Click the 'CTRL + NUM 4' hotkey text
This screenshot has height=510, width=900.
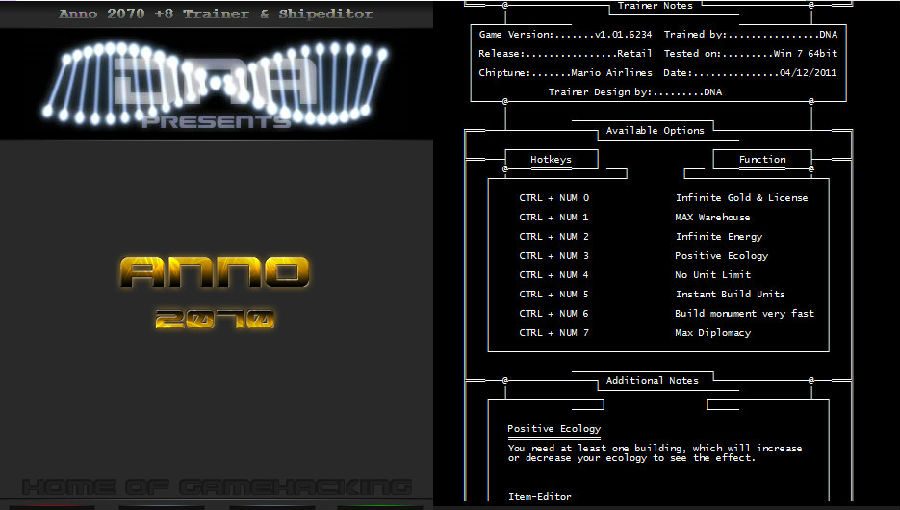click(554, 274)
